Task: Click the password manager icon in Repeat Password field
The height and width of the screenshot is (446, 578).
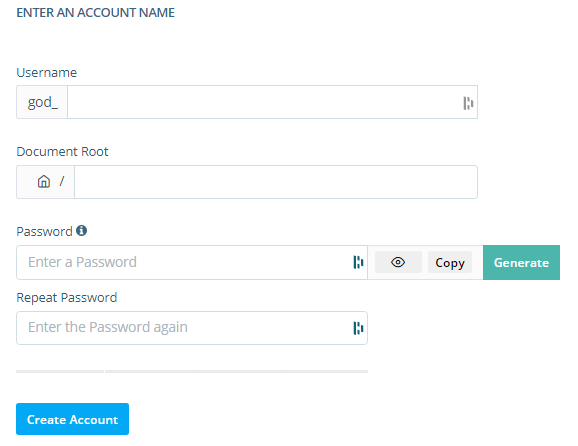Action: coord(358,328)
